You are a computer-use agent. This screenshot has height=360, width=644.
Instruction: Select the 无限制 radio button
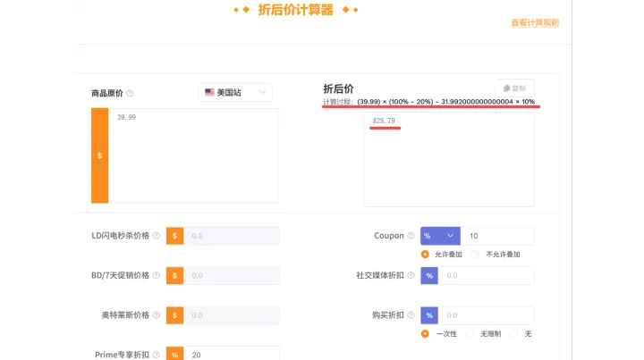point(470,334)
